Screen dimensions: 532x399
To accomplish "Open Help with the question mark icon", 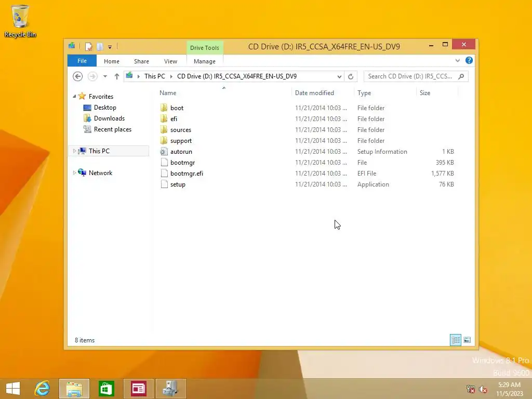I will tap(469, 60).
